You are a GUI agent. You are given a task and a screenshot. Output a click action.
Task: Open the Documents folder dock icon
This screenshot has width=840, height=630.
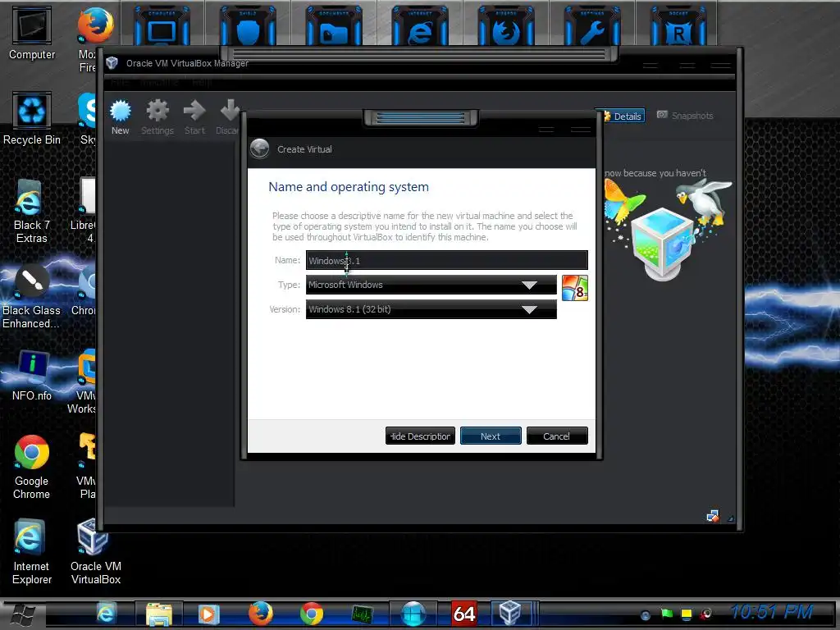(x=334, y=27)
